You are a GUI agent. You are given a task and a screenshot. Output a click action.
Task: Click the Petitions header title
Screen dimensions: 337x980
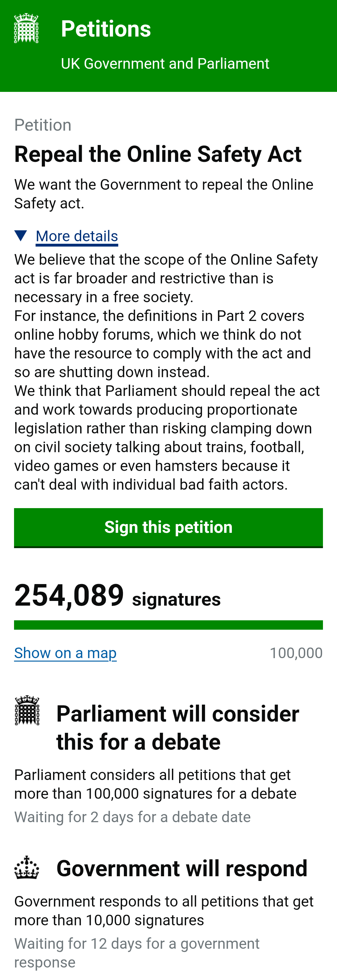(106, 29)
